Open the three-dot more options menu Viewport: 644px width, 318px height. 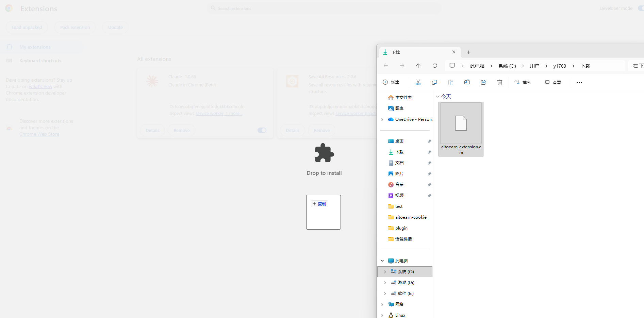coord(579,82)
